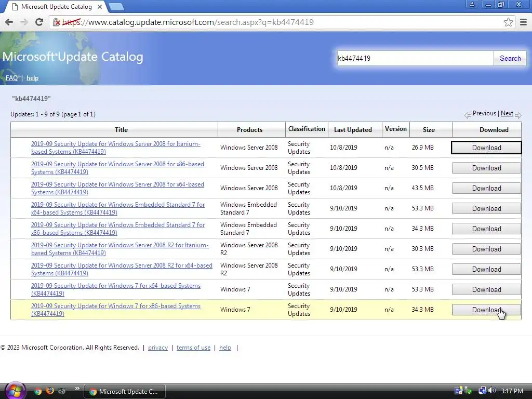Viewport: 532px width, 399px height.
Task: Click the Previous page text
Action: pyautogui.click(x=484, y=113)
